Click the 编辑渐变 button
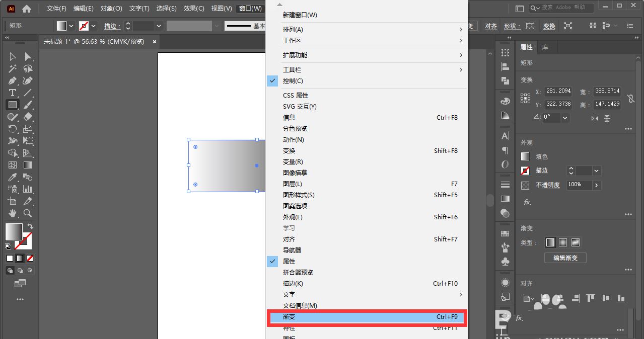The width and height of the screenshot is (644, 339). (x=565, y=258)
